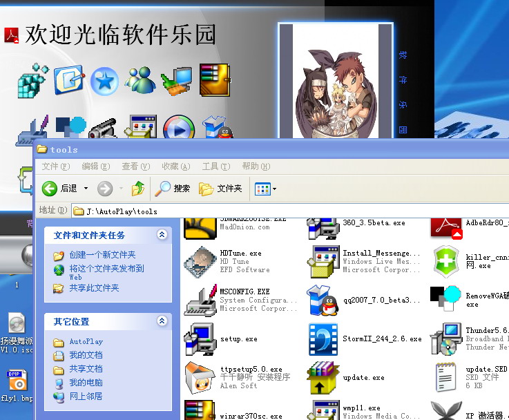
Task: Open the 查看(V) menu
Action: pyautogui.click(x=135, y=166)
